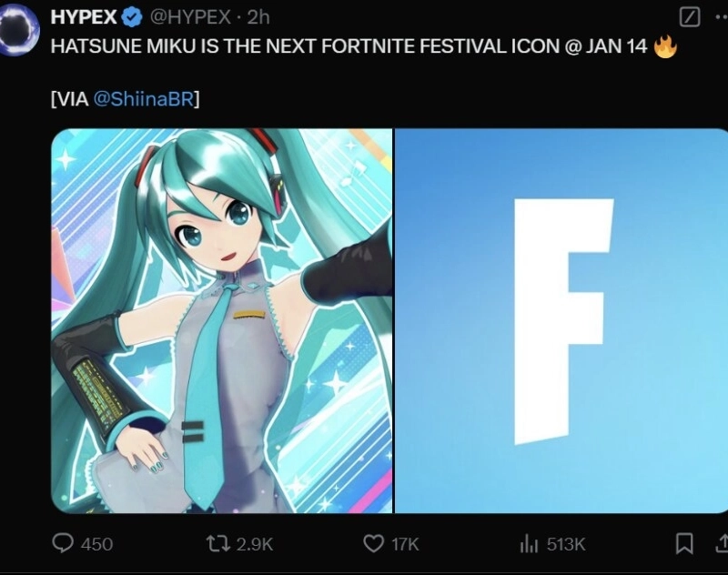Open the repost arrows menu

point(218,543)
